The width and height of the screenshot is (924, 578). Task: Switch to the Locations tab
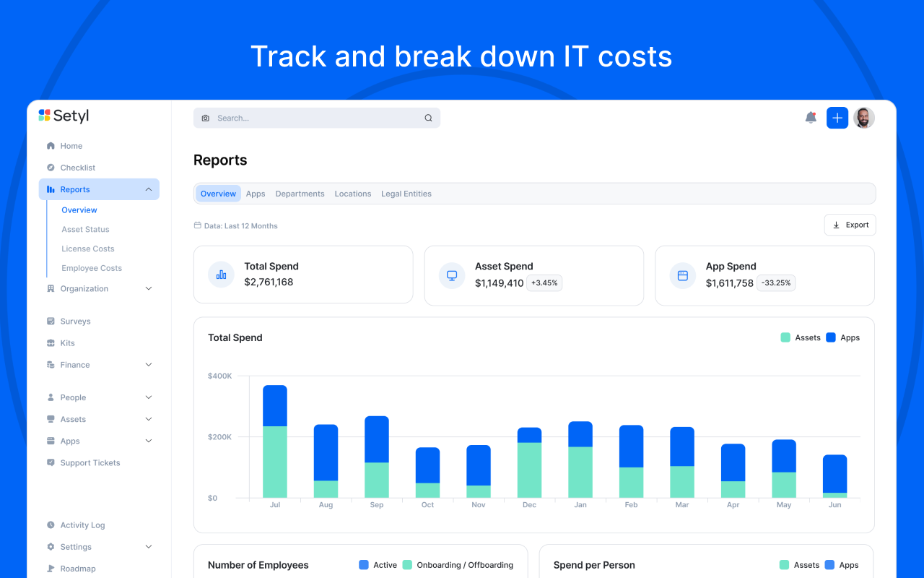click(353, 194)
